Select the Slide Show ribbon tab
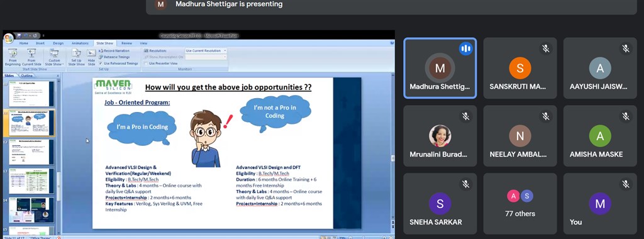644x239 pixels. pyautogui.click(x=104, y=43)
